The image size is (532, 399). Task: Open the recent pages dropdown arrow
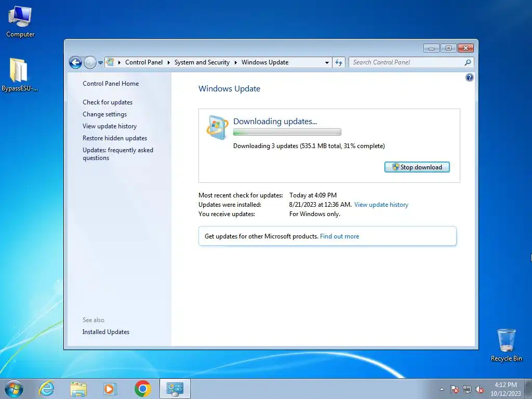click(100, 63)
